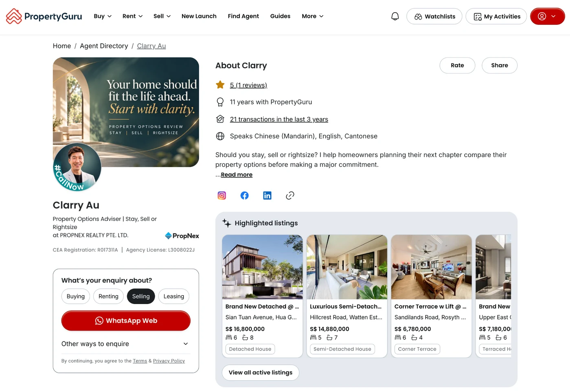The width and height of the screenshot is (570, 392).
Task: Open Watchlists
Action: (434, 16)
